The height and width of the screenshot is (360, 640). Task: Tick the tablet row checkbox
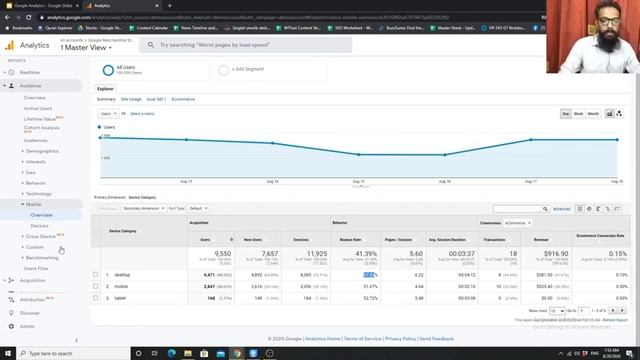(x=96, y=298)
